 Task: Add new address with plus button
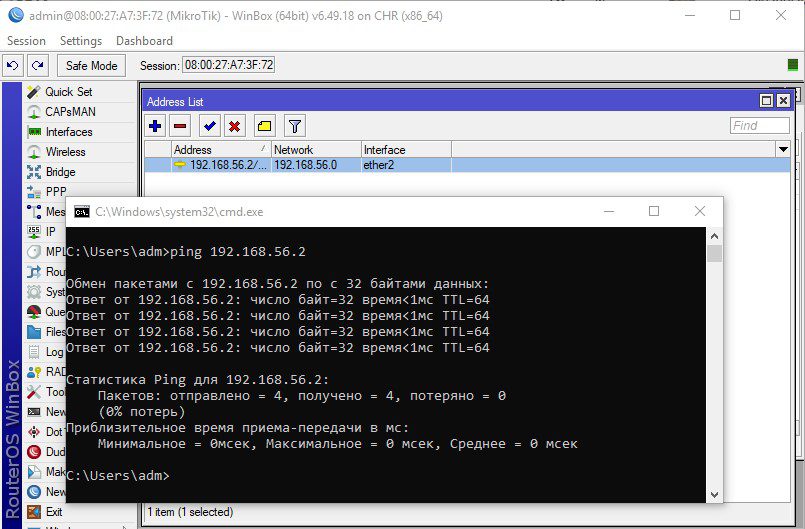(x=155, y=126)
